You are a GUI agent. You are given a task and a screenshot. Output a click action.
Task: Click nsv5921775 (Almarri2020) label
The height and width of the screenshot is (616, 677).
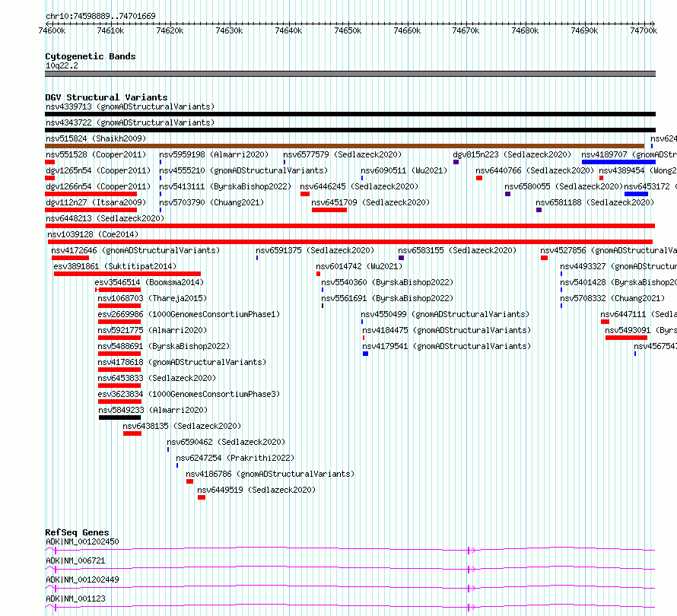(x=152, y=330)
